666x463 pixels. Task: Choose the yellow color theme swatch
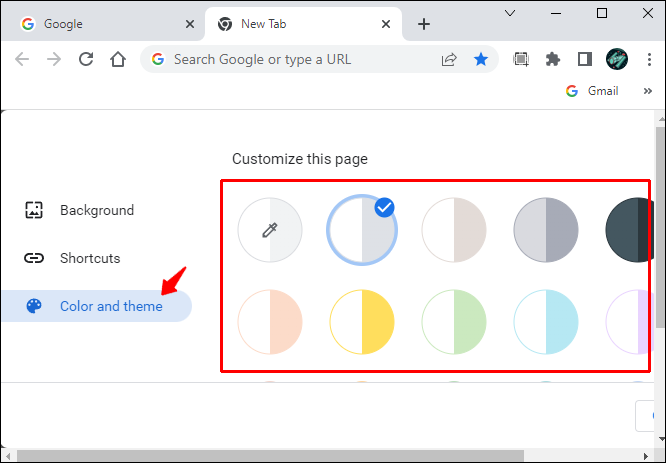[362, 322]
